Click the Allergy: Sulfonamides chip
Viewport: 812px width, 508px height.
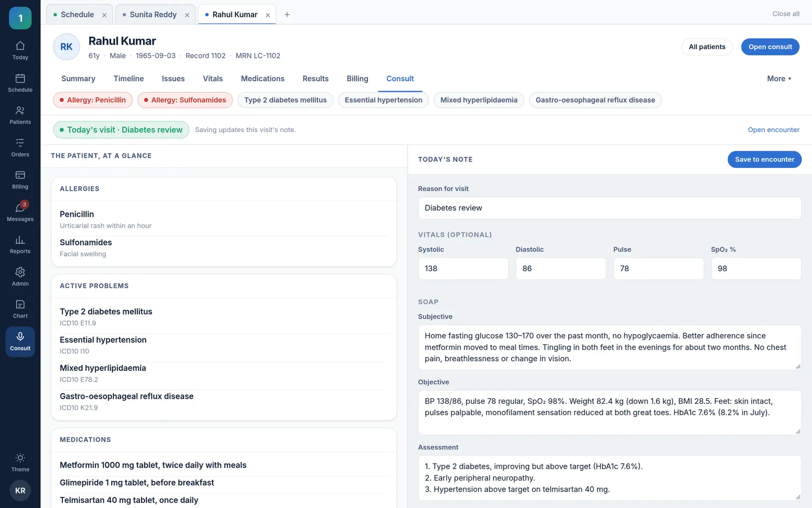pos(185,100)
